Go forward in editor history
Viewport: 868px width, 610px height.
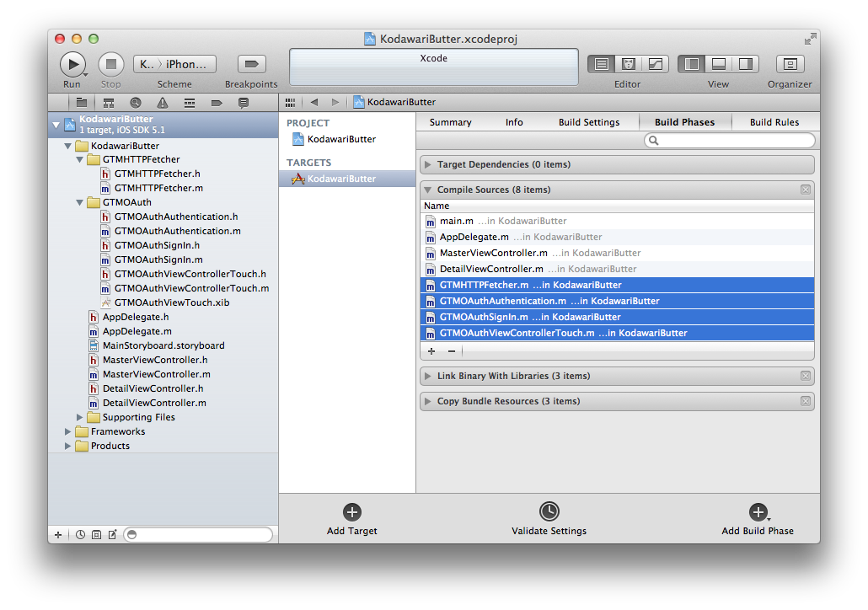(x=335, y=103)
